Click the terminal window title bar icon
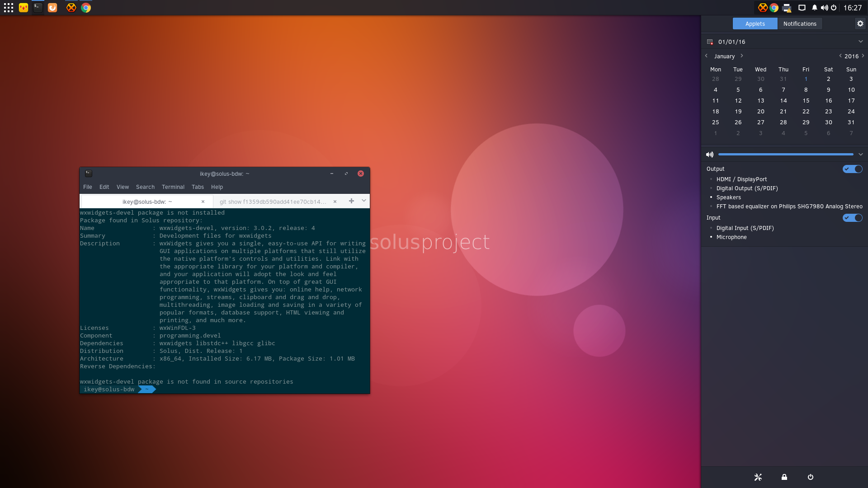The width and height of the screenshot is (868, 488). [89, 174]
